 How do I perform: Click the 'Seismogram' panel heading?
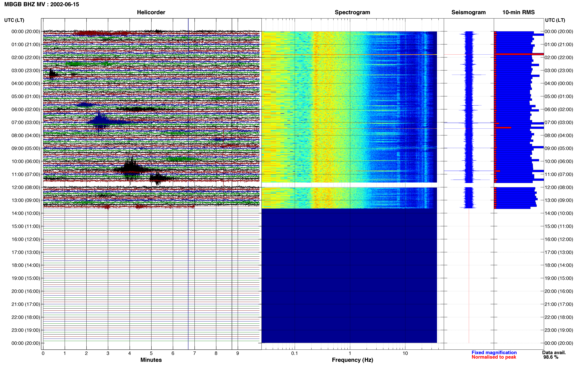468,12
